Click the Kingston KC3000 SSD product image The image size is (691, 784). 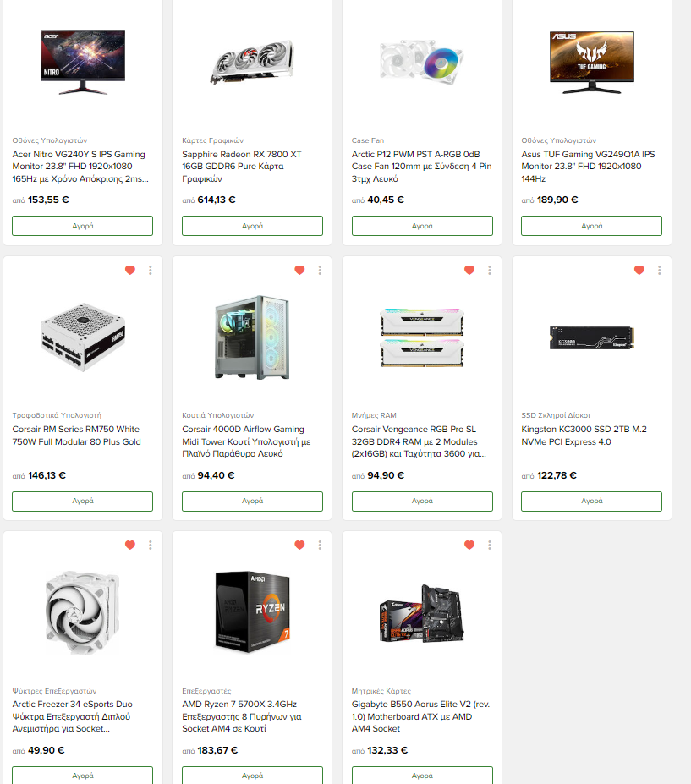591,338
